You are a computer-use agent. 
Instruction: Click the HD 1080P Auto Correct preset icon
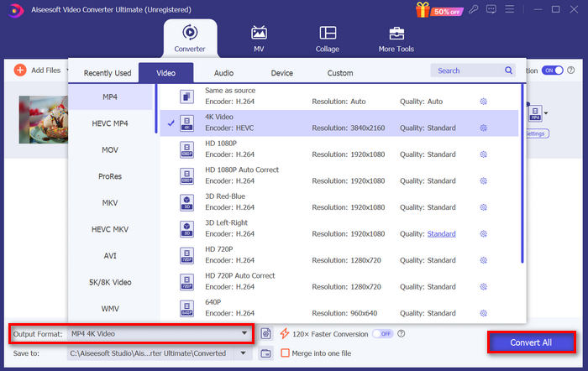[186, 176]
